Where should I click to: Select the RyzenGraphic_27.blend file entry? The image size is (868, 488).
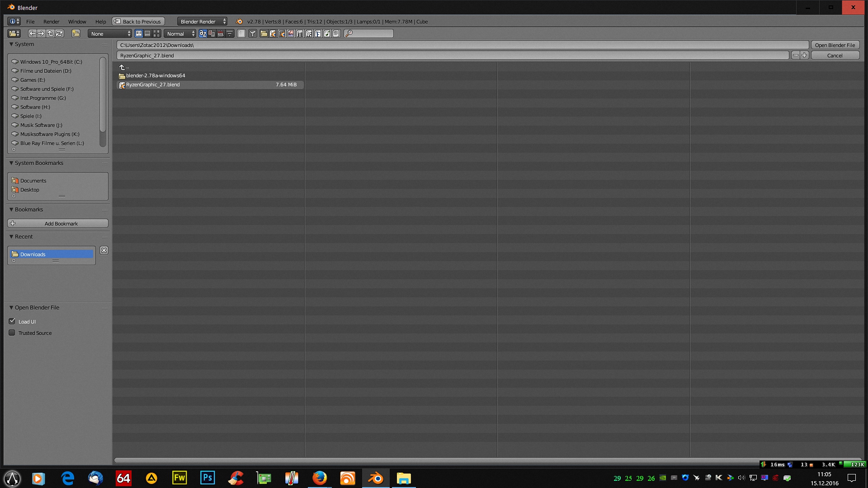[x=153, y=84]
